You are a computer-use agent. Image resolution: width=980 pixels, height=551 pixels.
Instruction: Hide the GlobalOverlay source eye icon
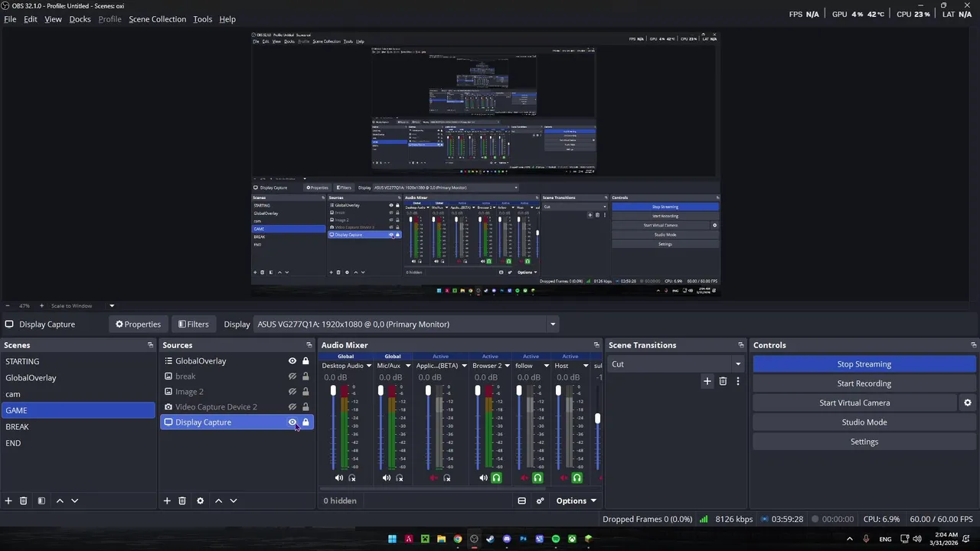point(292,361)
